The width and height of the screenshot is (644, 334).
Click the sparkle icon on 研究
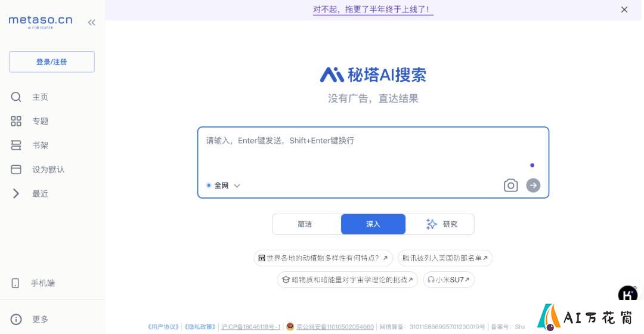431,224
